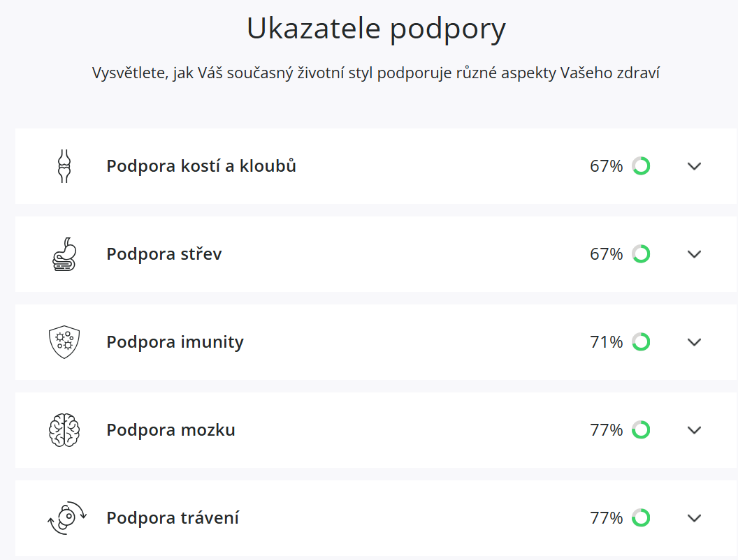Expand the Podpora mozku chevron
The image size is (738, 560).
(694, 430)
